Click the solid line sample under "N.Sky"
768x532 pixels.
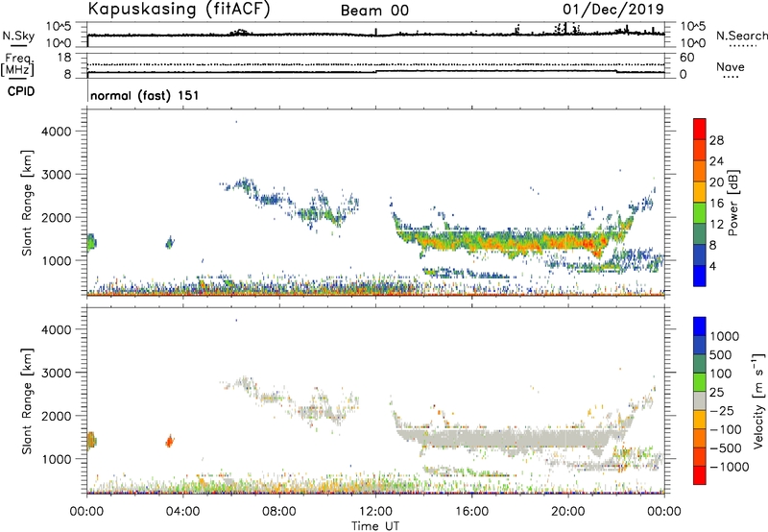18,45
